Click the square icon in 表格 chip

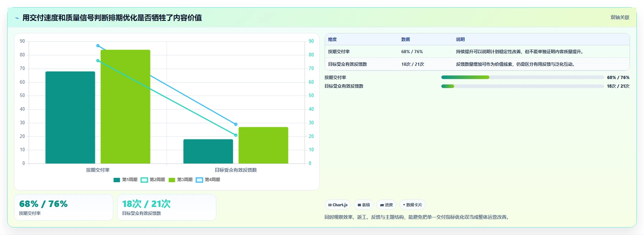[359, 205]
